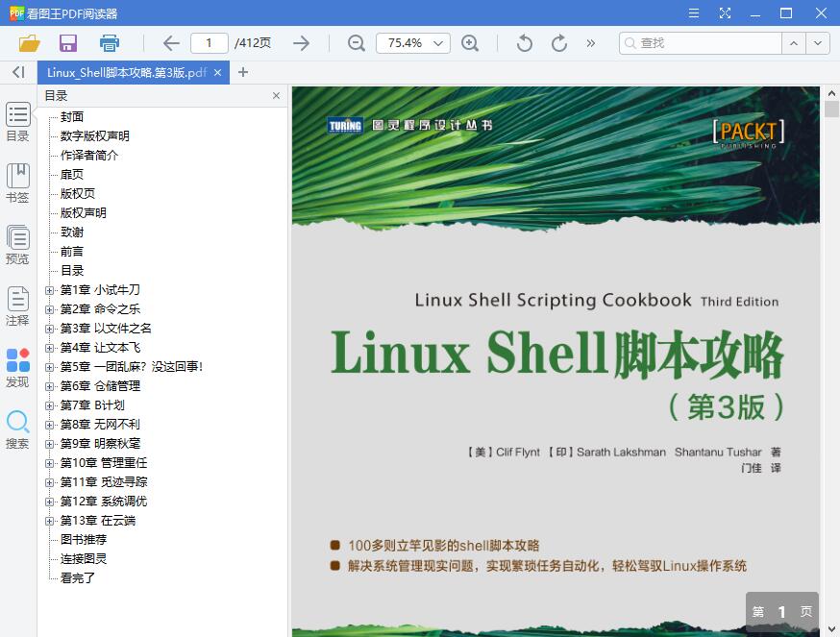The height and width of the screenshot is (637, 840).
Task: Expand 第8章 无网不利
Action: [49, 425]
